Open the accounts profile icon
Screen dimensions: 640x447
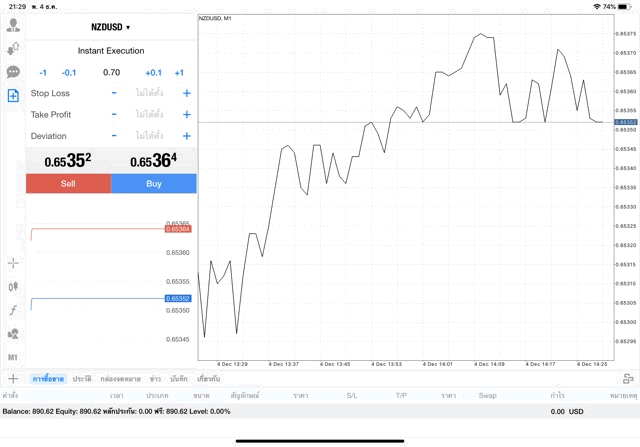pos(13,25)
